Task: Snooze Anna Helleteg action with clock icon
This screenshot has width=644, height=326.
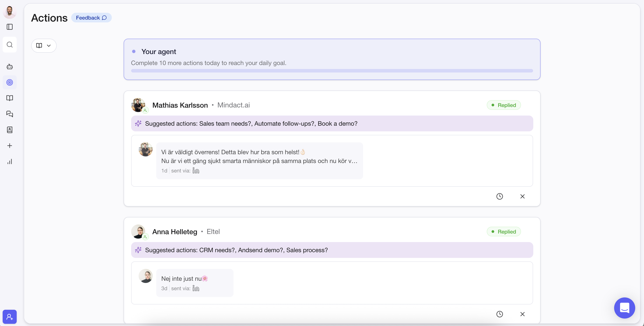Action: (499, 314)
